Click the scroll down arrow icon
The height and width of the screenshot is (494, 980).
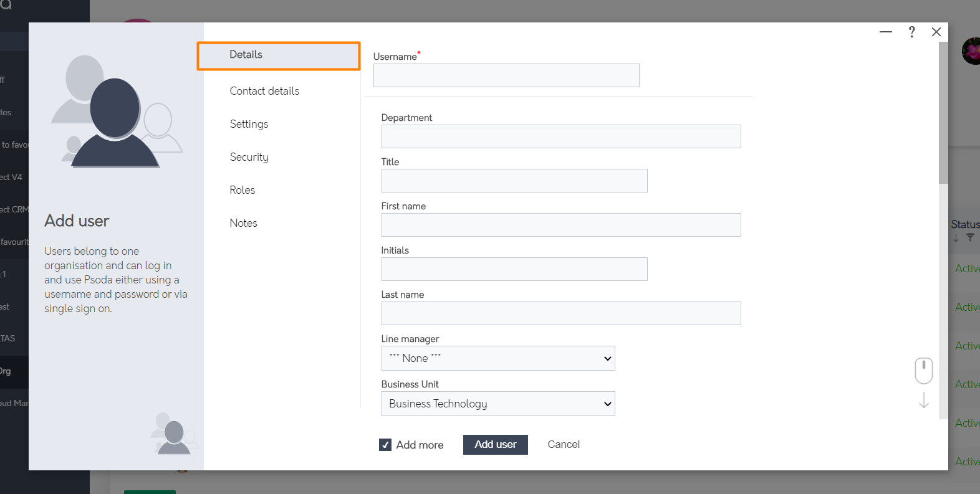[923, 400]
